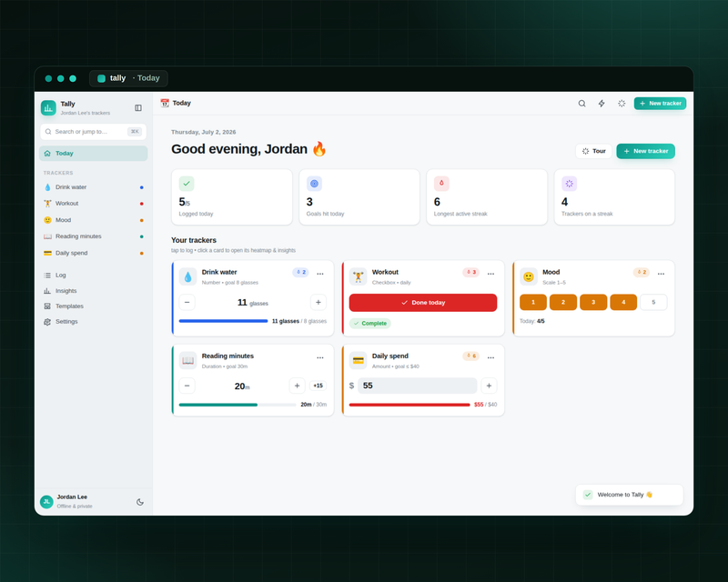Click the Drink water streak badge 2
Viewport: 728px width, 582px height.
coord(301,273)
